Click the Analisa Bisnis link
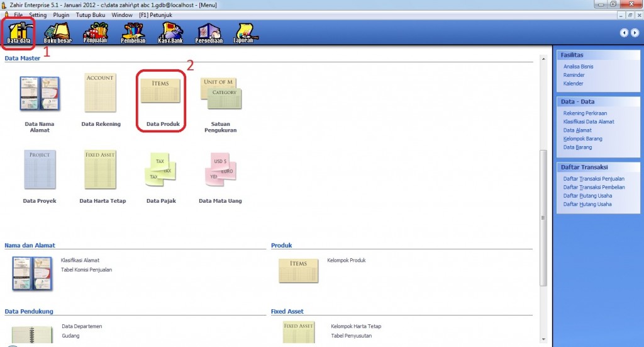Image resolution: width=644 pixels, height=347 pixels. (x=578, y=66)
